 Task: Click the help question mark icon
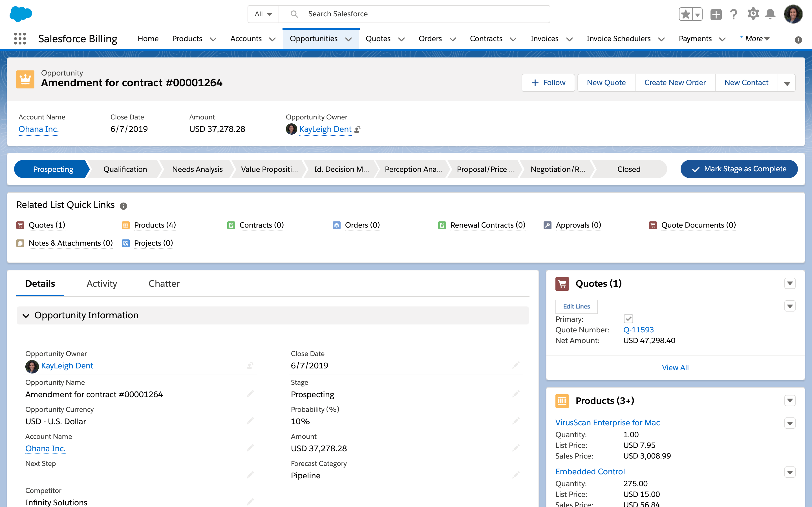(x=734, y=14)
